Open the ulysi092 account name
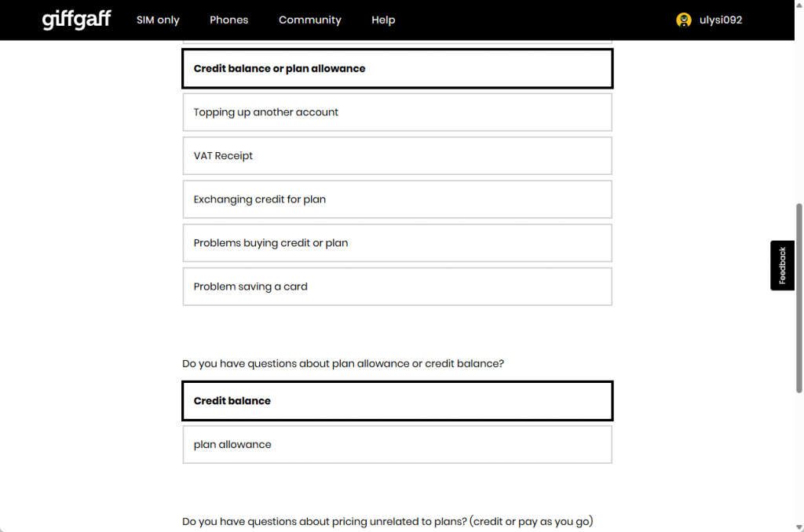This screenshot has height=532, width=804. [721, 20]
